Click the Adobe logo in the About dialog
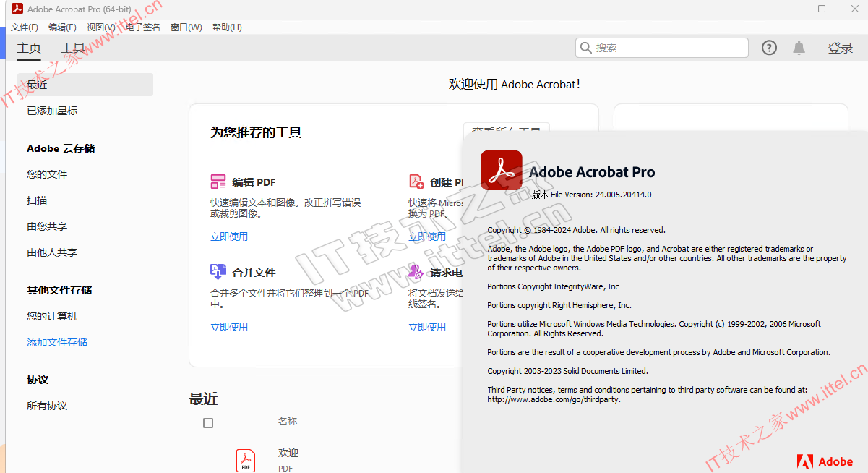The image size is (868, 473). pyautogui.click(x=825, y=461)
